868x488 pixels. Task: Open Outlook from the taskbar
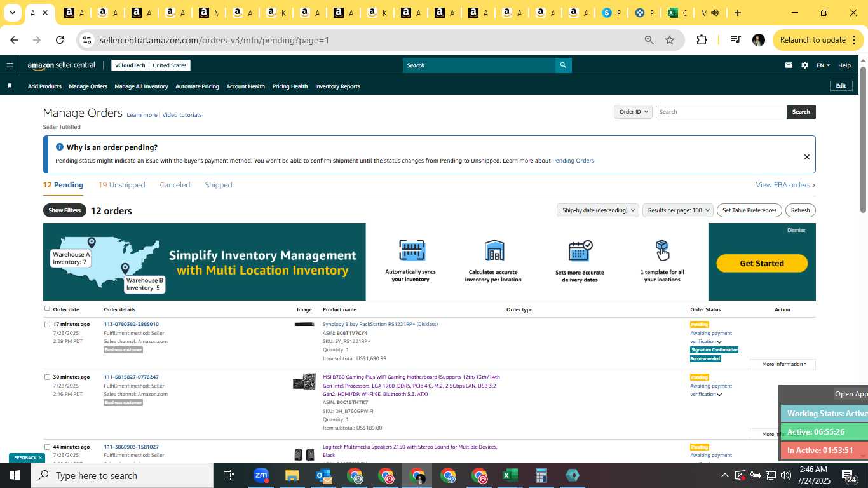[x=323, y=475]
